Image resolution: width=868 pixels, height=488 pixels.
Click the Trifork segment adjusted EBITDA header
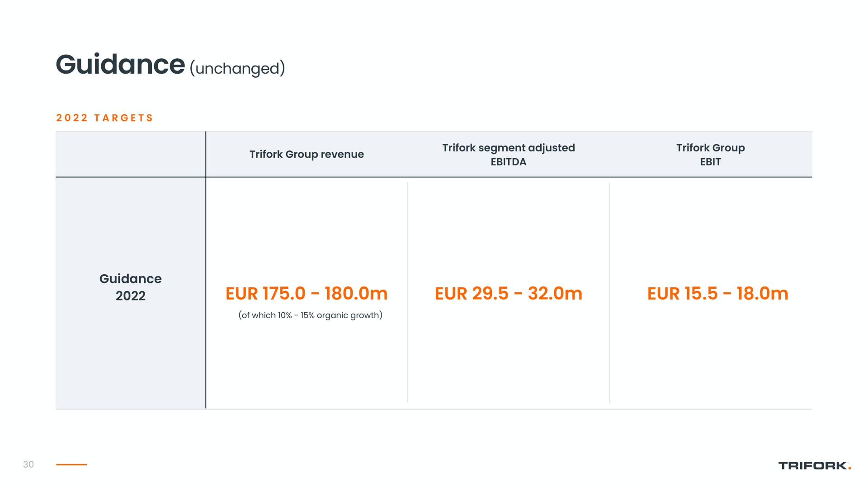[x=509, y=155]
